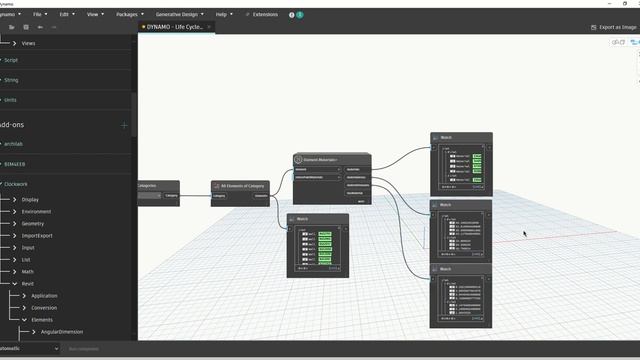Click the second output port of Element.Materials

[358, 178]
